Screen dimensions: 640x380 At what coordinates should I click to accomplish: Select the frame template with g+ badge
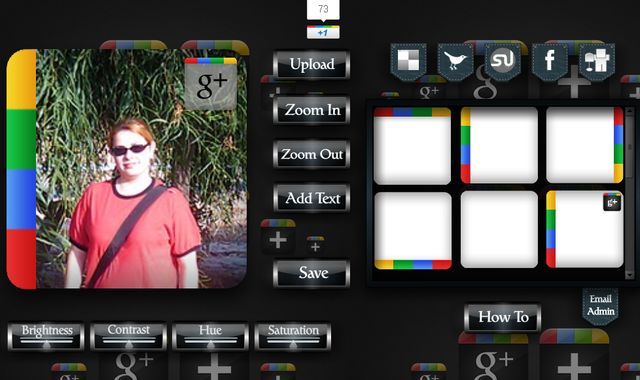tap(585, 229)
